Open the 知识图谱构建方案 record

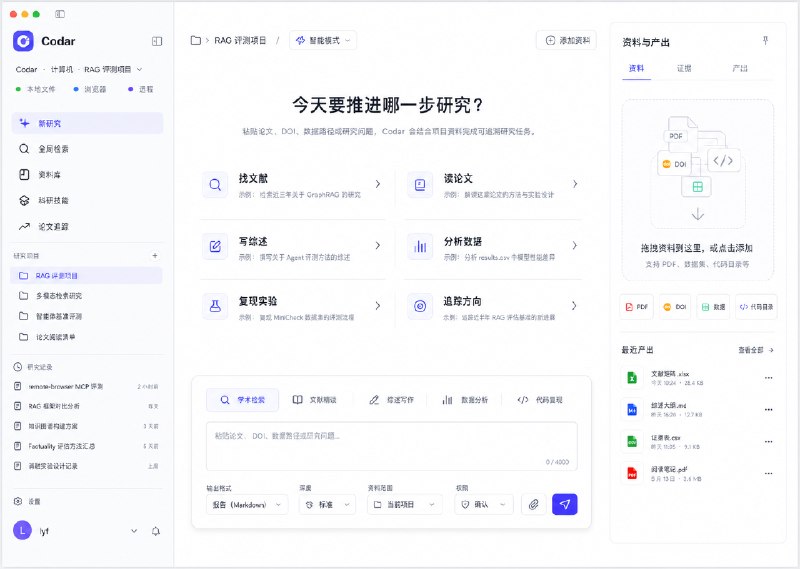point(87,426)
